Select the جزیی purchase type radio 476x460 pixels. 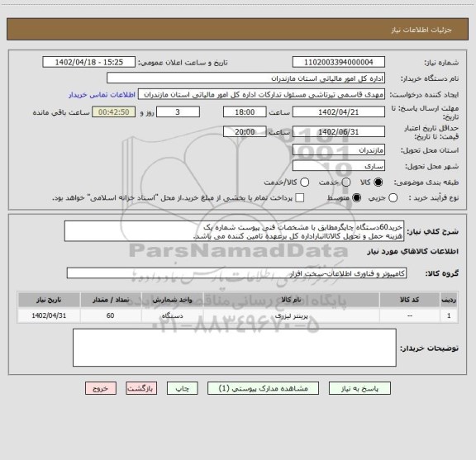(x=393, y=198)
